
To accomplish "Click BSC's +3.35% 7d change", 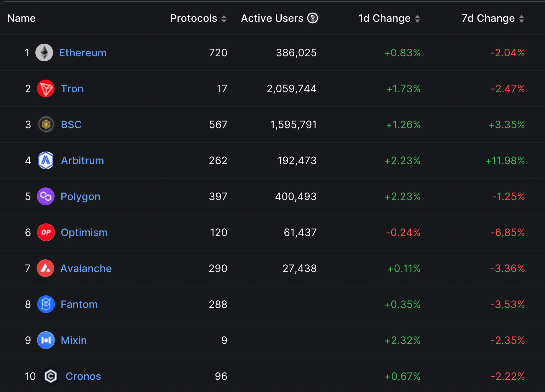I will tap(506, 125).
